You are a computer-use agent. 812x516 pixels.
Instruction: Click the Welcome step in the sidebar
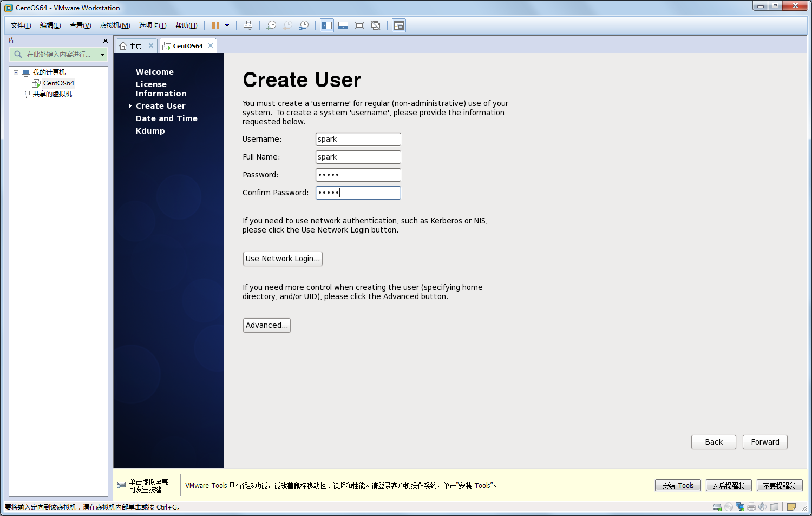click(155, 72)
